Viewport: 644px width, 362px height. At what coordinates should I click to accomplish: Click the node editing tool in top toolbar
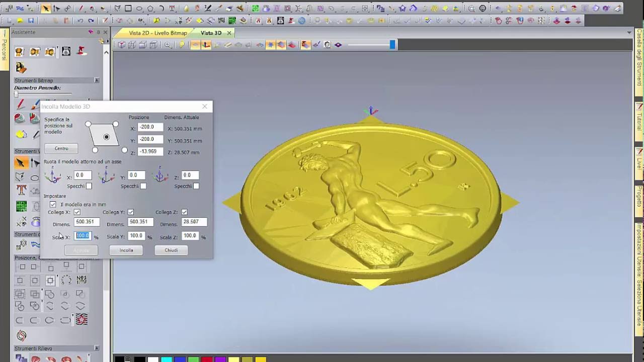56,9
